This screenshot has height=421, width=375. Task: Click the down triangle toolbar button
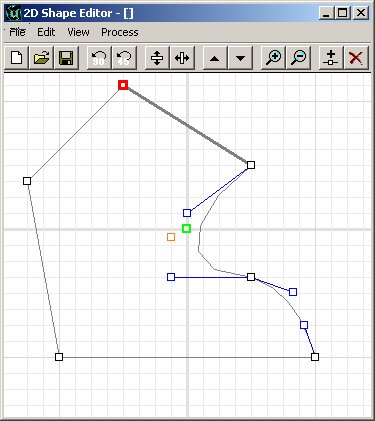pos(240,58)
